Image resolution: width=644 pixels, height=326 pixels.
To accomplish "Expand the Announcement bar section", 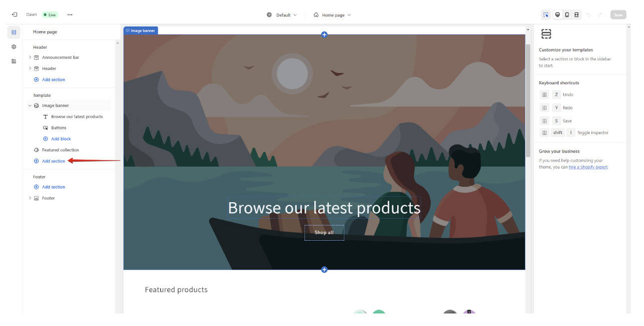I will click(x=30, y=57).
